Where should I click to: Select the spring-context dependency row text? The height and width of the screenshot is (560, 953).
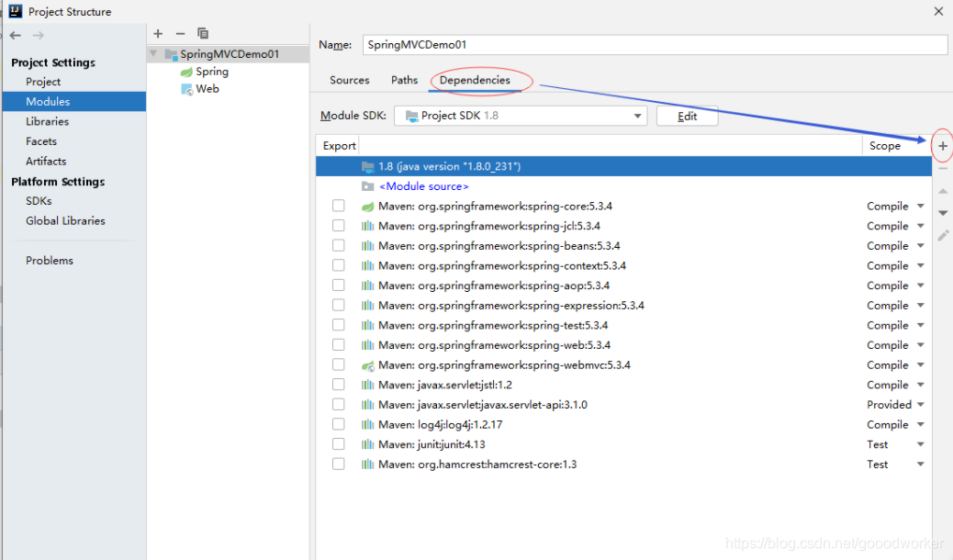(x=502, y=265)
